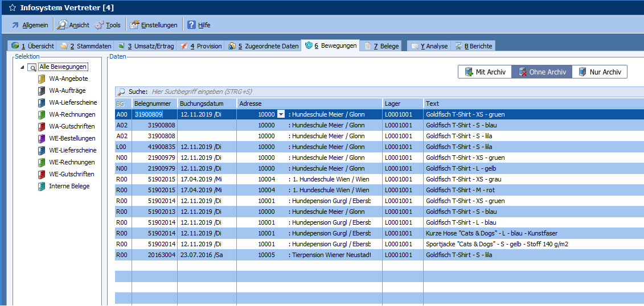Click the WA-Gutschriften red book icon
The height and width of the screenshot is (306, 644).
coord(42,127)
